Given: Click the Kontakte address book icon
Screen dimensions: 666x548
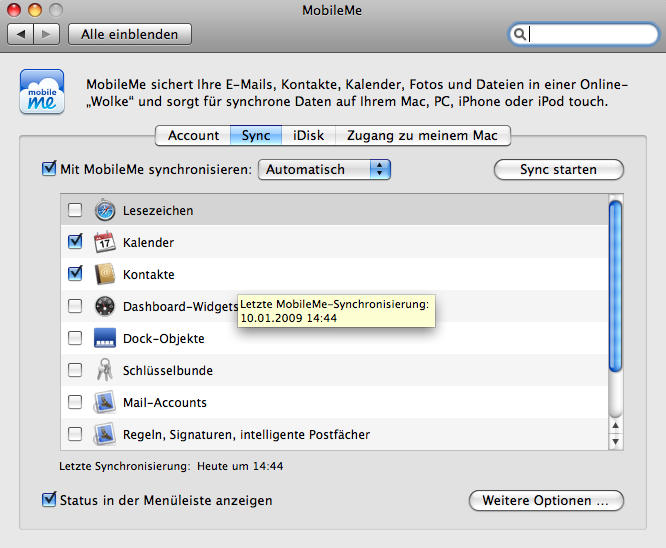Looking at the screenshot, I should [x=105, y=274].
